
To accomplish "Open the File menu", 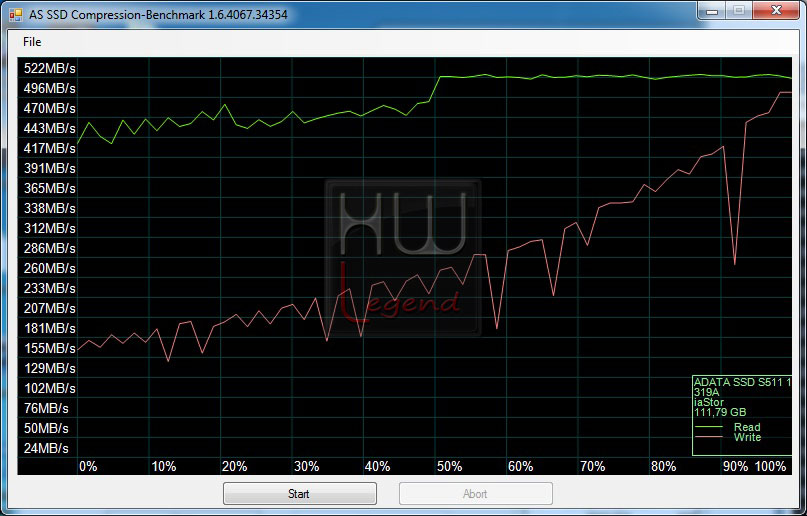I will pos(32,42).
